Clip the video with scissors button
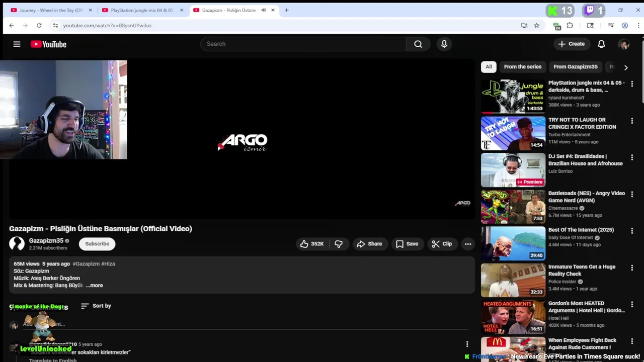Image resolution: width=644 pixels, height=362 pixels. click(x=442, y=244)
